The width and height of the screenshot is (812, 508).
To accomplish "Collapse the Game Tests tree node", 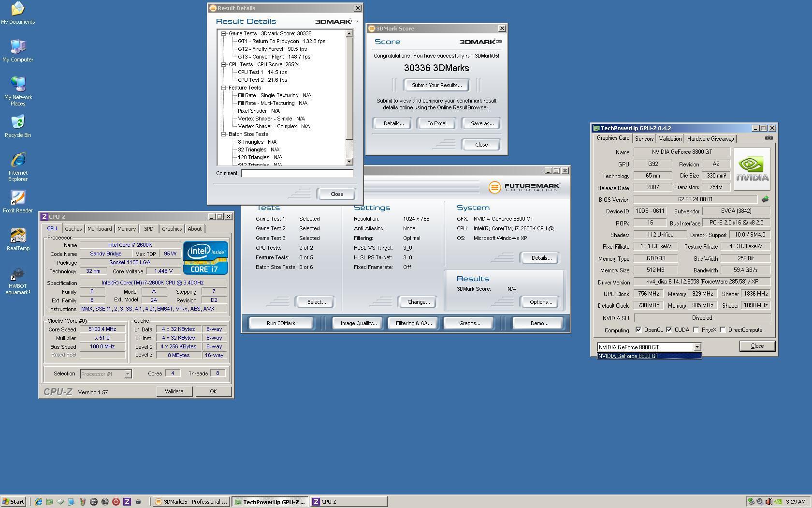I will coord(223,33).
